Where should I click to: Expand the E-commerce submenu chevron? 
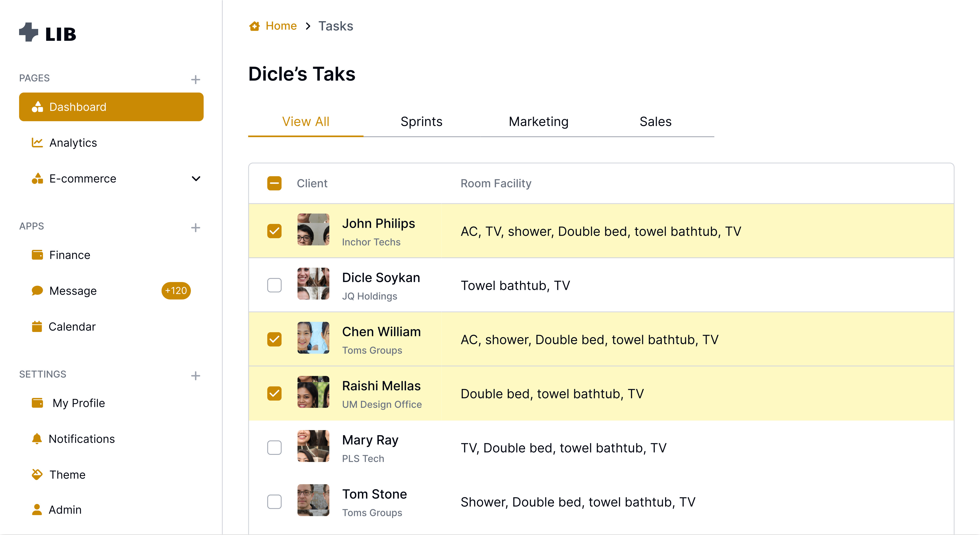click(196, 179)
